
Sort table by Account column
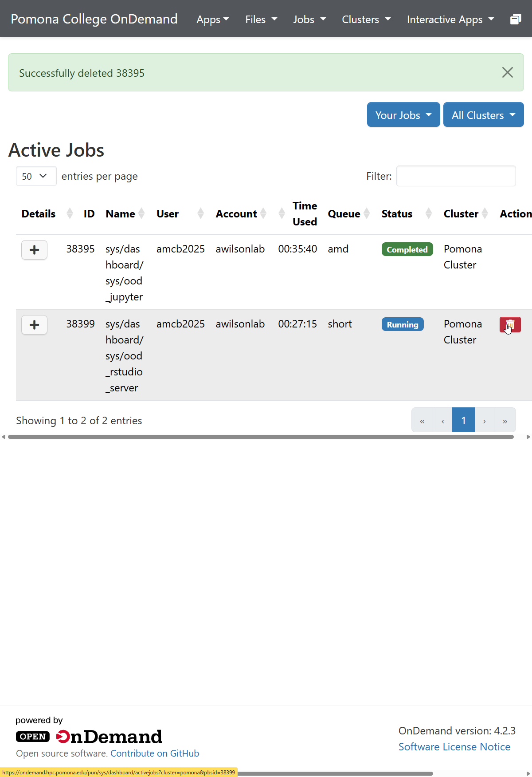(241, 213)
